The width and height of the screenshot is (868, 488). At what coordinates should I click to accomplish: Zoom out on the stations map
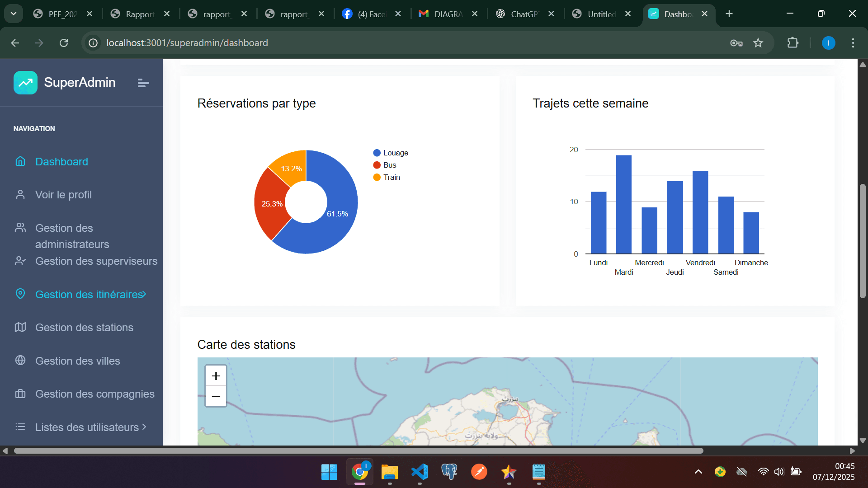pyautogui.click(x=216, y=397)
